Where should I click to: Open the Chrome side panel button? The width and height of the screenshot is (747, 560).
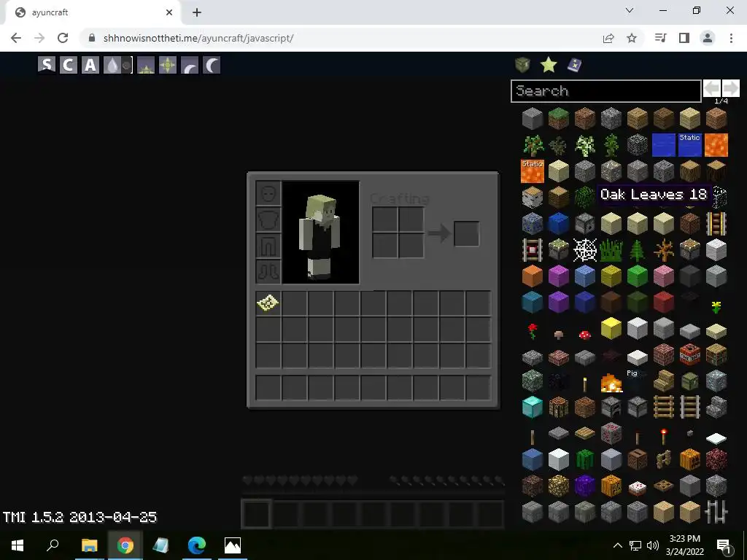click(x=684, y=38)
